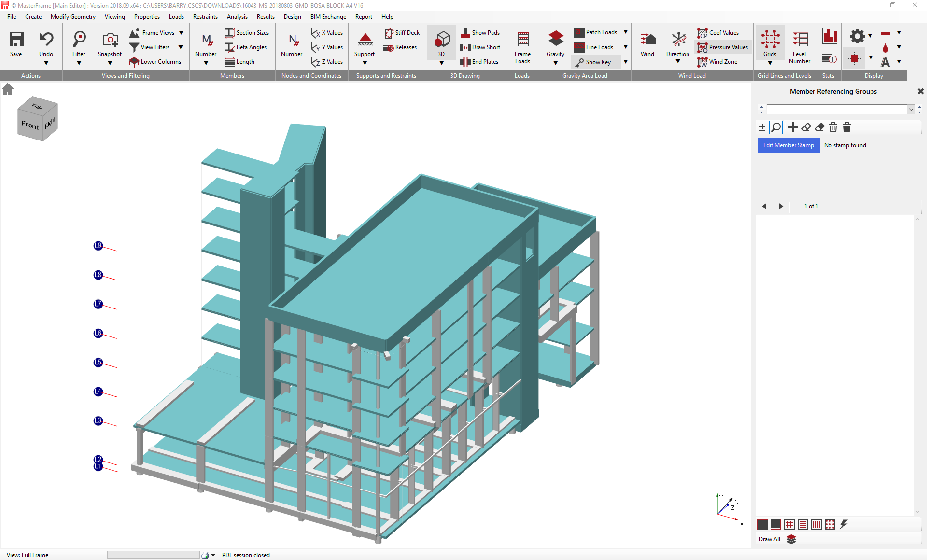The image size is (927, 560).
Task: Expand the Patch Loads dropdown arrow
Action: [x=625, y=32]
